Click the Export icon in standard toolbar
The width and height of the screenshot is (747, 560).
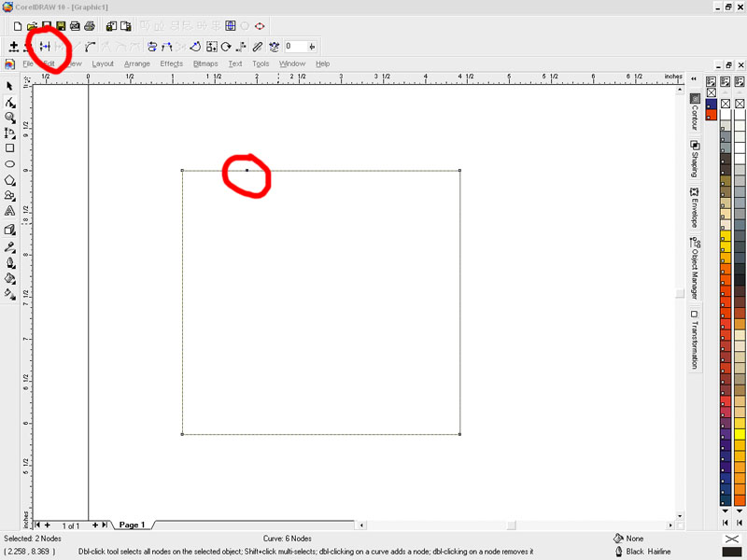[126, 26]
